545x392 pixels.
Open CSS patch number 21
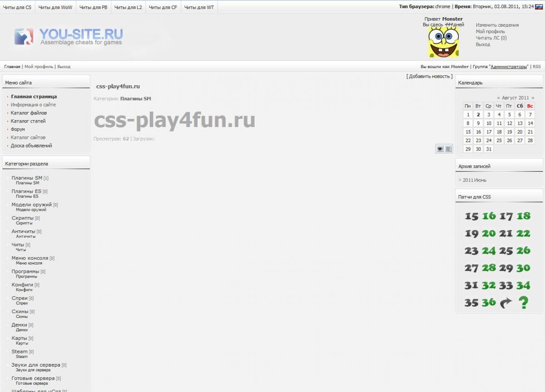[x=506, y=234]
